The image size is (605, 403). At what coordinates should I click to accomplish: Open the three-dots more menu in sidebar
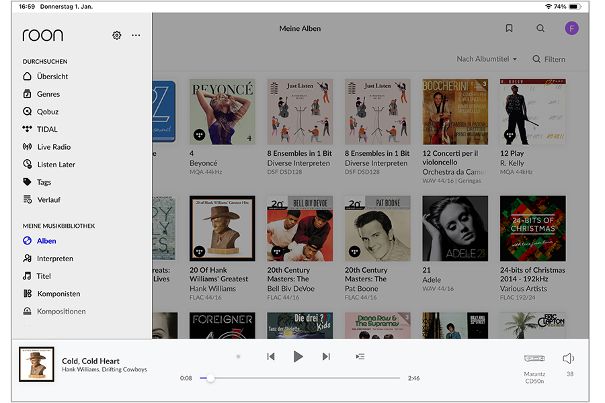point(136,35)
